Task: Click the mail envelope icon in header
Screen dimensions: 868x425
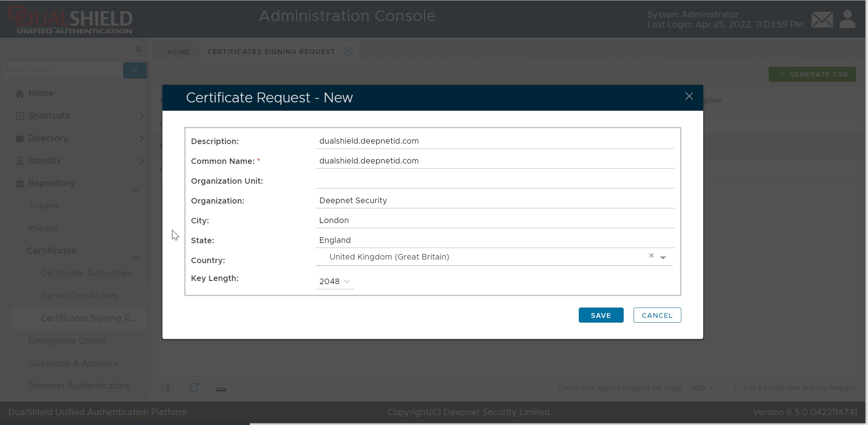Action: pyautogui.click(x=822, y=19)
